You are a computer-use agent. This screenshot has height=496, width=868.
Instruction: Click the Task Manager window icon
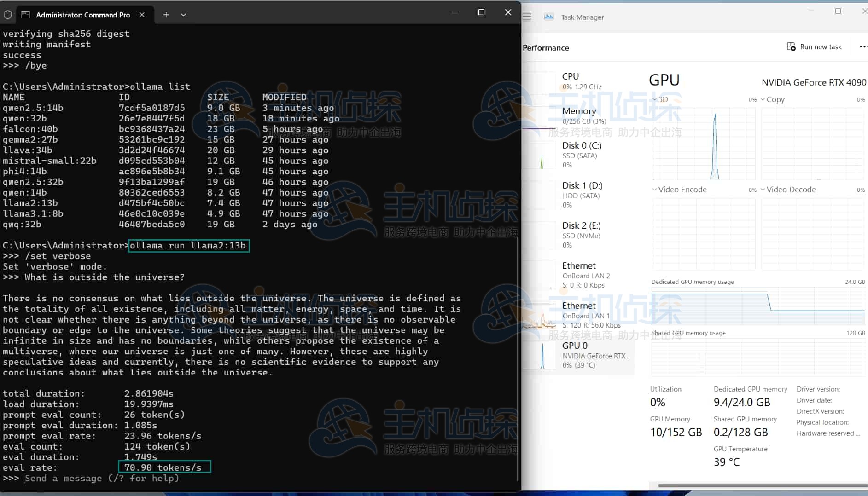[x=548, y=16]
